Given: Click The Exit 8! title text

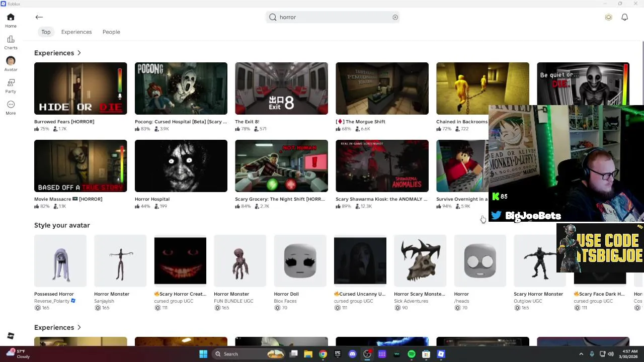Looking at the screenshot, I should [x=247, y=122].
